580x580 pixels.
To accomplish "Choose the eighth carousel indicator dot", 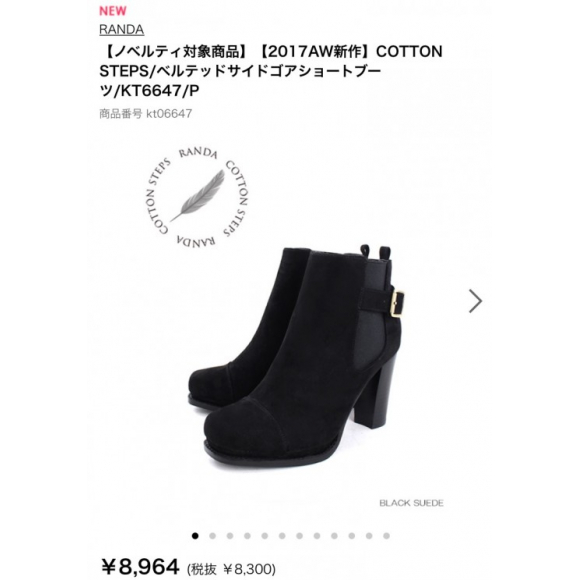I will 317,536.
